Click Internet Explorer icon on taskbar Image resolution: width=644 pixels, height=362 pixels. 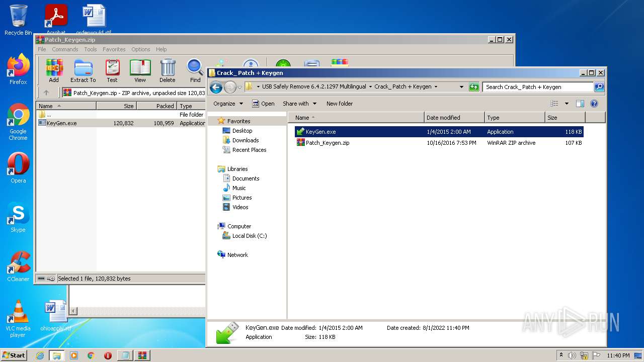tap(40, 355)
